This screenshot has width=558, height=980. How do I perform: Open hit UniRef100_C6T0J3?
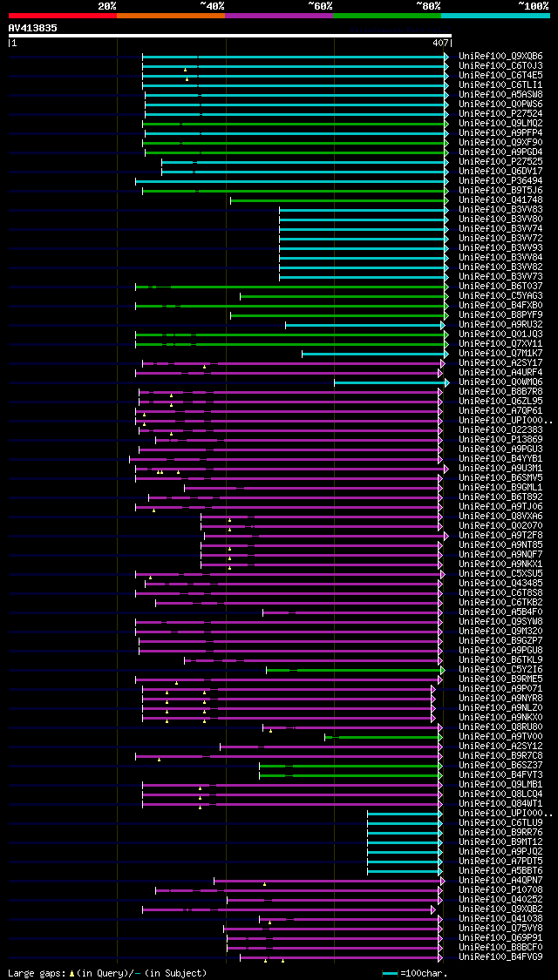pyautogui.click(x=500, y=65)
